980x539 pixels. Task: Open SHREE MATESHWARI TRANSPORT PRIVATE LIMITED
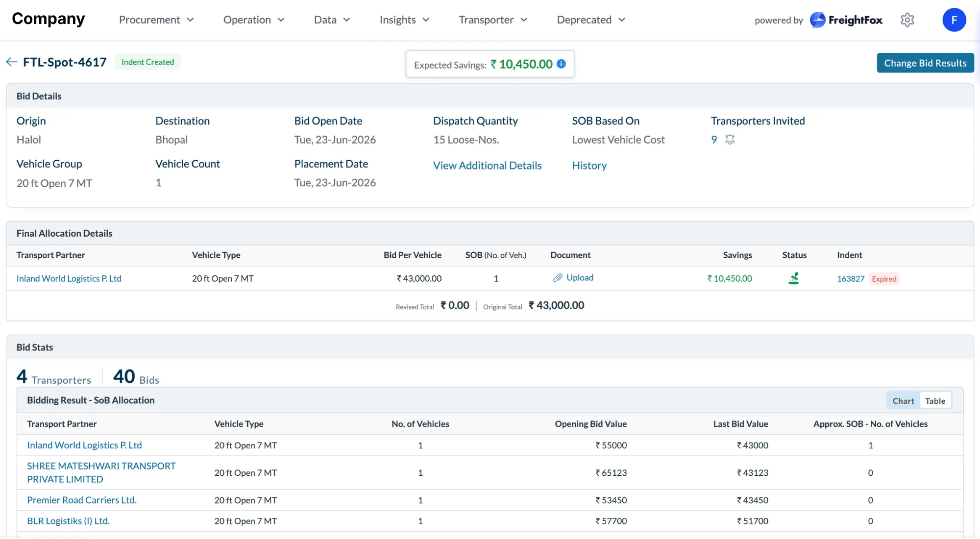pos(101,473)
